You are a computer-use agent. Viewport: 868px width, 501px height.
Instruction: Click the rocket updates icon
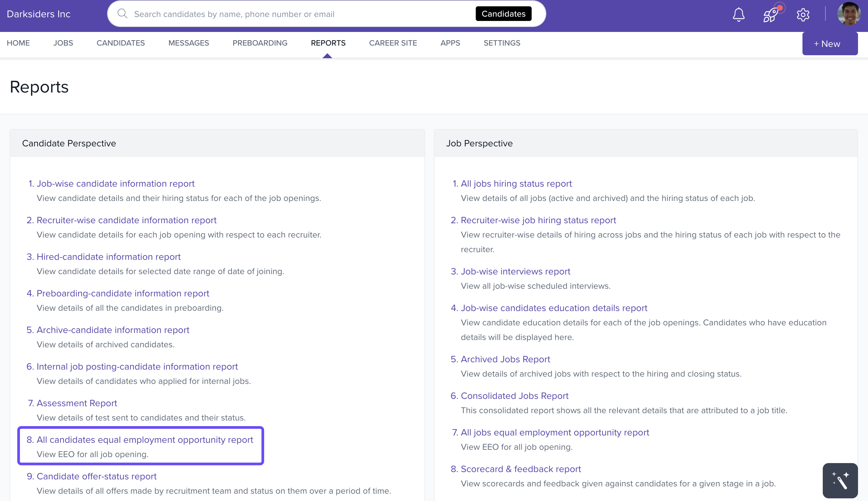tap(771, 14)
